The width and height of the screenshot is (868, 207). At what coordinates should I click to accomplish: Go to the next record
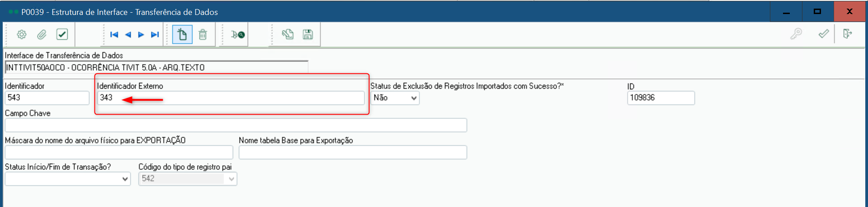click(x=141, y=34)
